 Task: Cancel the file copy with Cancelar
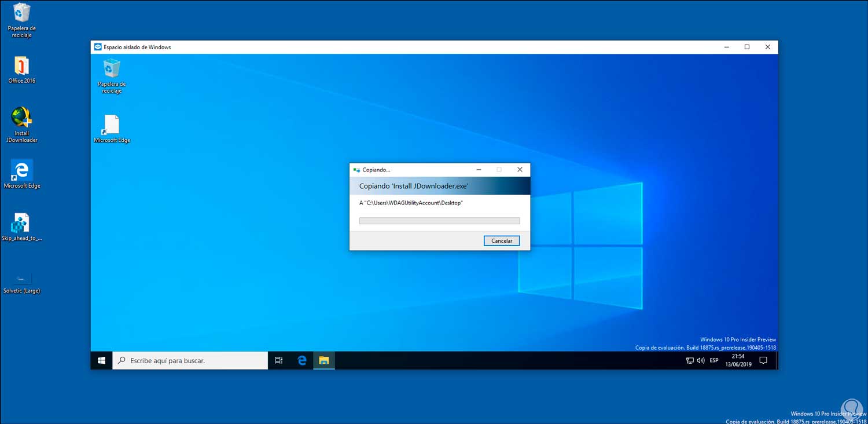click(502, 241)
